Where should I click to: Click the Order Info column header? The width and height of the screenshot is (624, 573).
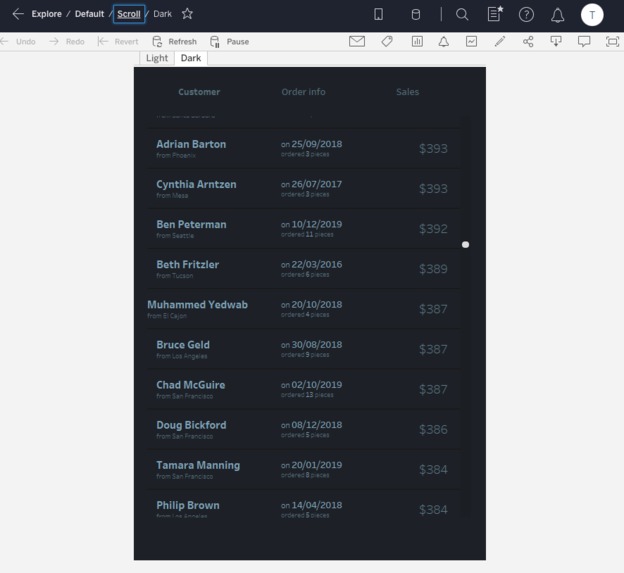(303, 92)
